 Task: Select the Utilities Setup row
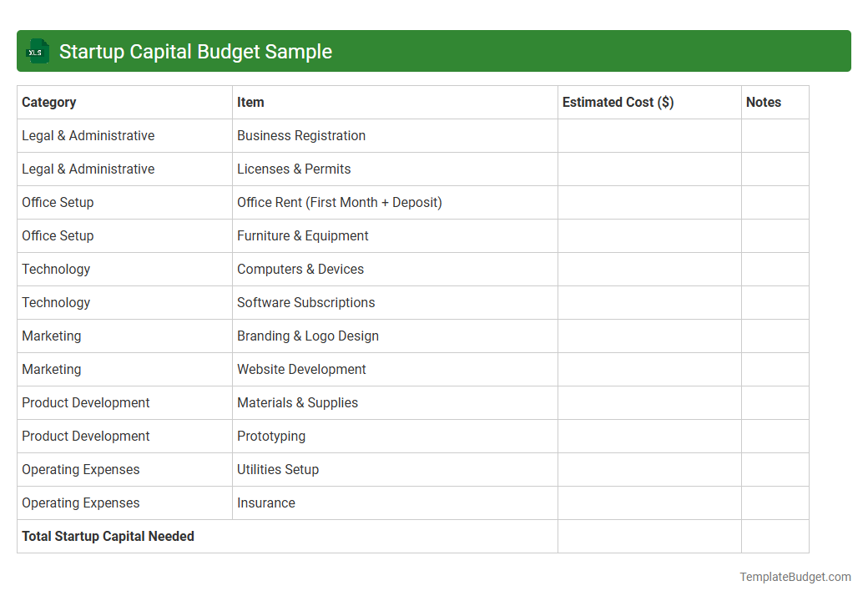(278, 469)
